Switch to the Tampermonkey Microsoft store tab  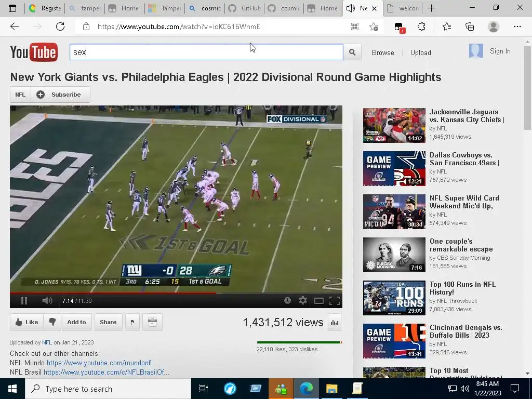pos(165,8)
